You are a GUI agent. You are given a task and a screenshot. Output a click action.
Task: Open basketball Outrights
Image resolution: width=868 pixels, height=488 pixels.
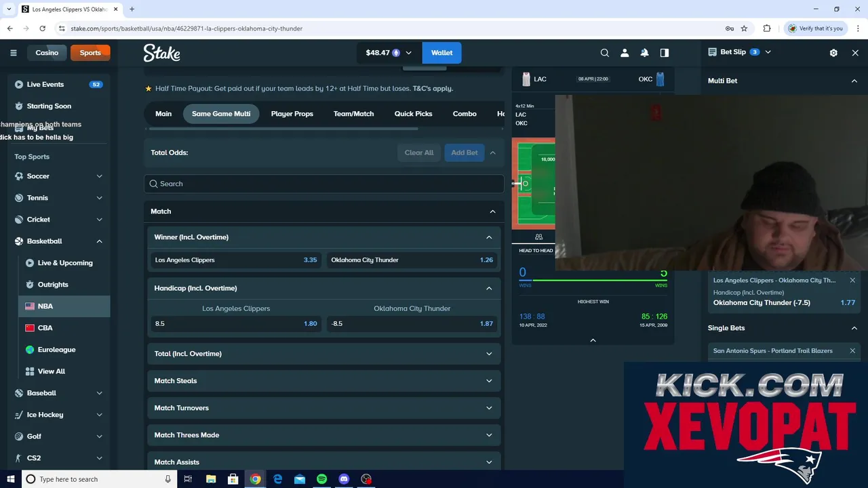tap(64, 285)
